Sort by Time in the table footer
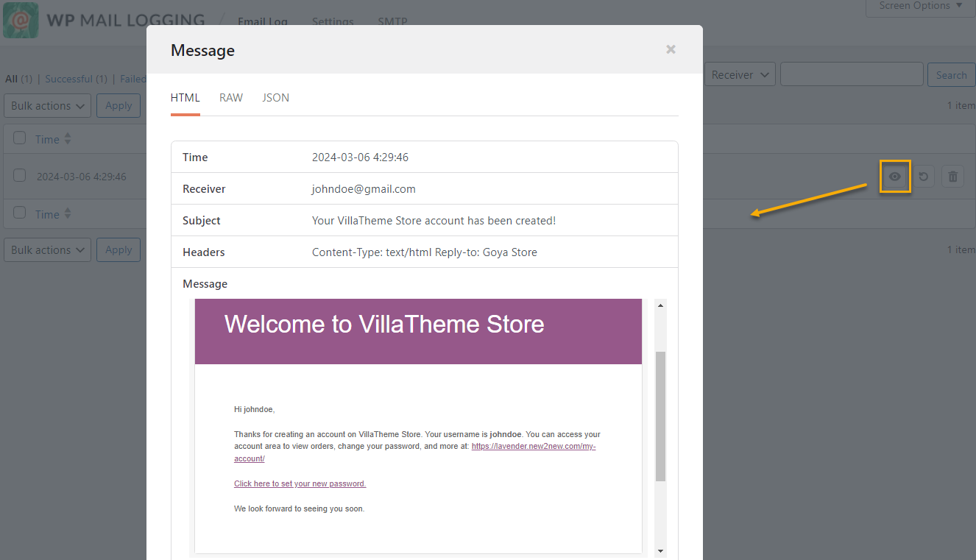 click(x=53, y=214)
